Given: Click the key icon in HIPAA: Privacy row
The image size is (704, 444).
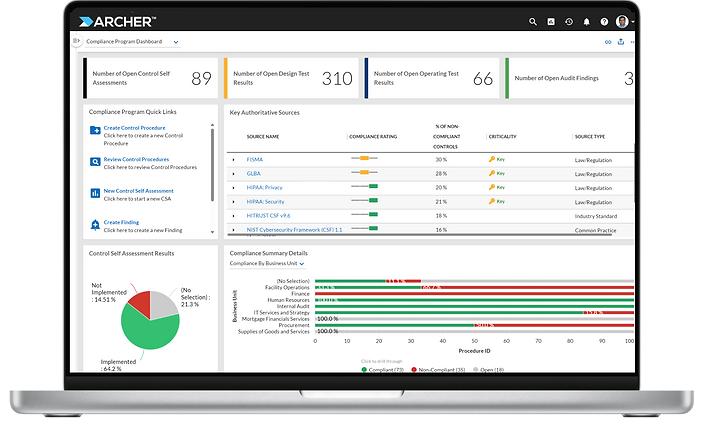Looking at the screenshot, I should point(492,187).
